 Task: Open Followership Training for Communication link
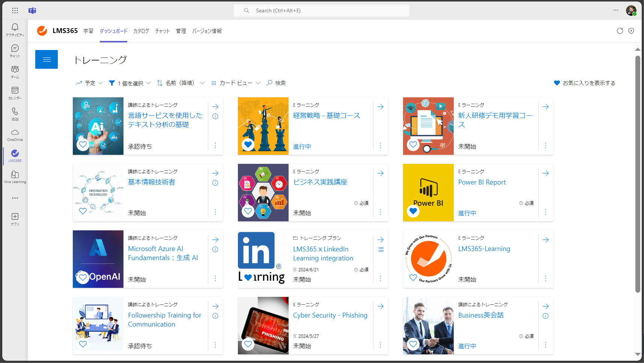point(165,320)
